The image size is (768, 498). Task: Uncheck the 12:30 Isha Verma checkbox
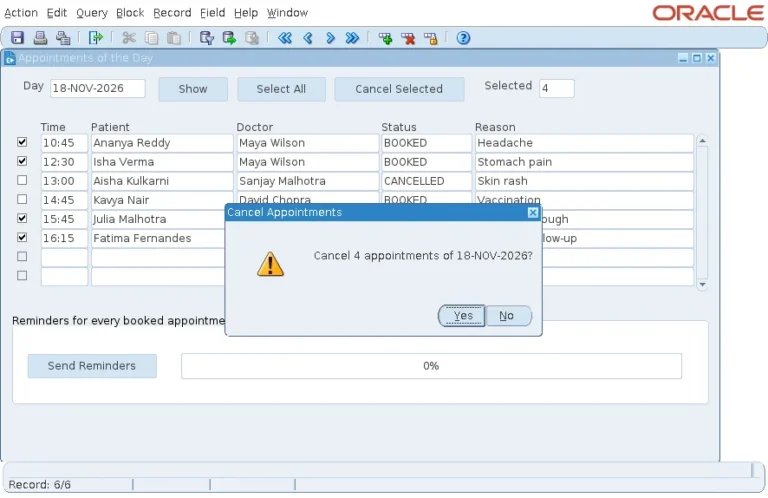click(x=22, y=161)
